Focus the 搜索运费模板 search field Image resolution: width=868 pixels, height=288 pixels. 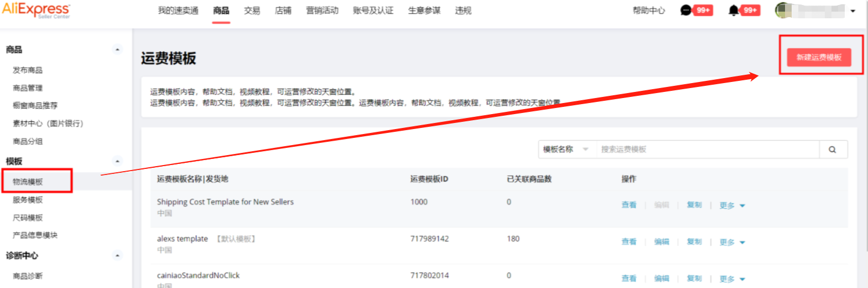(708, 150)
